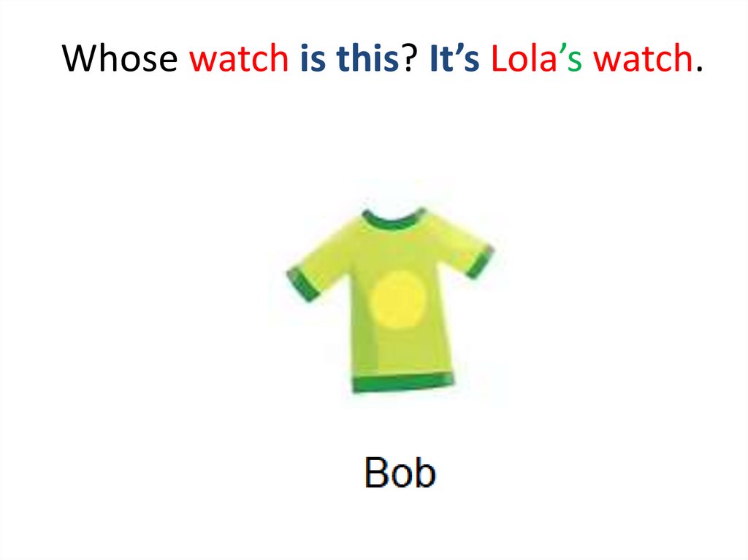Click the capital letter B in Bob
The width and height of the screenshot is (748, 560).
(x=375, y=472)
